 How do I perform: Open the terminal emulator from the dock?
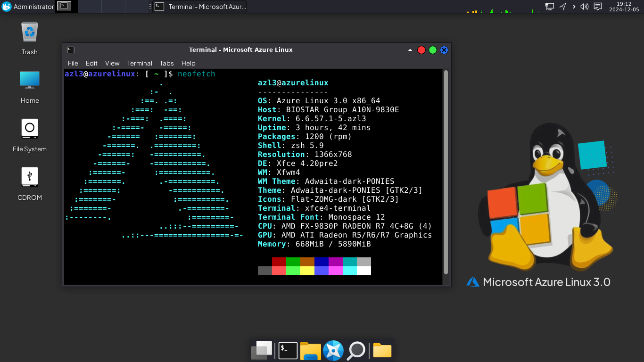click(288, 351)
